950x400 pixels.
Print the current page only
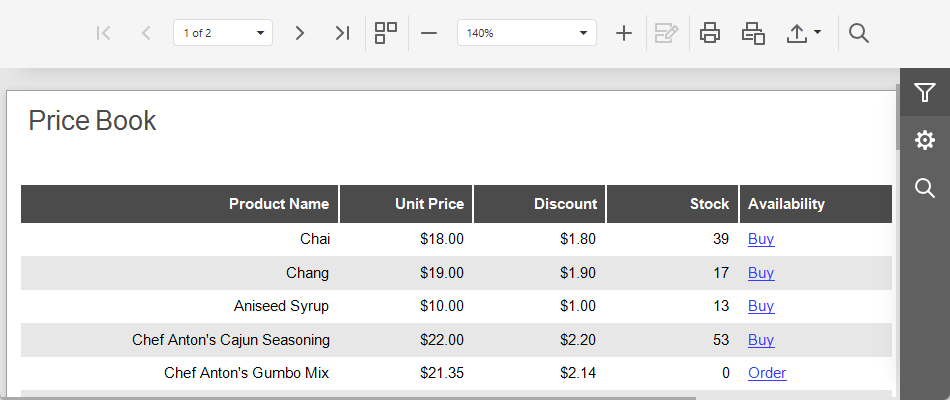753,33
